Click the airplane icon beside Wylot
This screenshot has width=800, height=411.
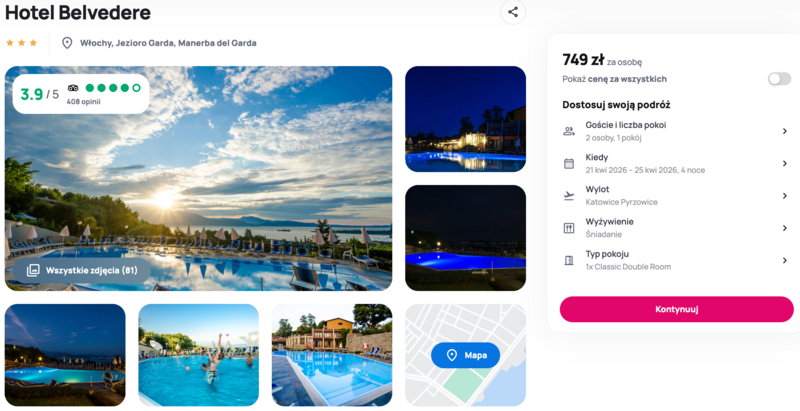[x=569, y=196]
